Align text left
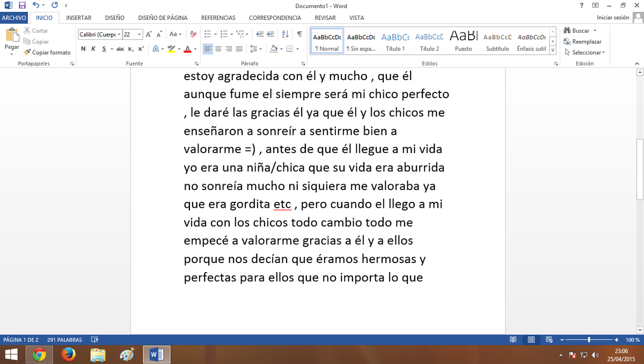Viewport: 644px width, 364px height. (x=208, y=49)
